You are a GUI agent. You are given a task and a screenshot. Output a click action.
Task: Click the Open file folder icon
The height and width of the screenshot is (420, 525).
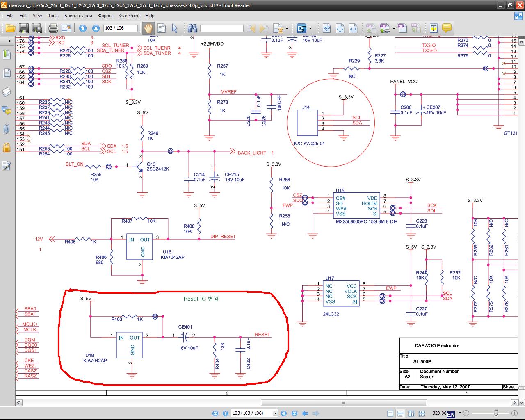[x=10, y=28]
